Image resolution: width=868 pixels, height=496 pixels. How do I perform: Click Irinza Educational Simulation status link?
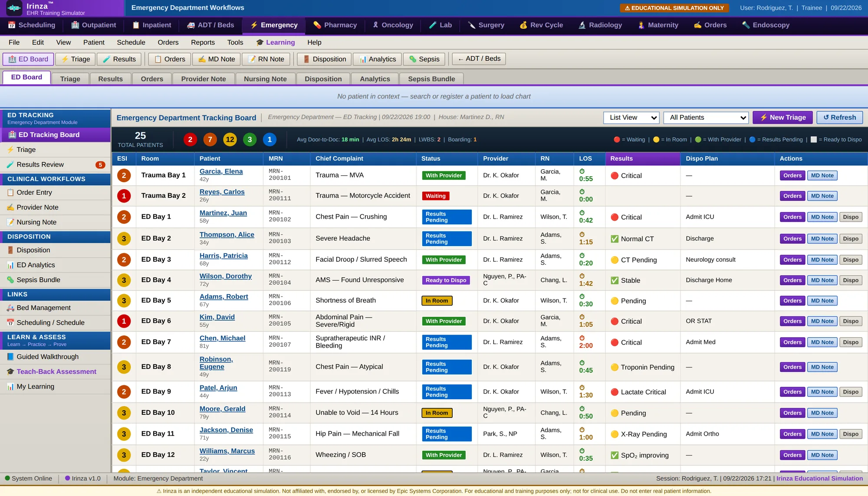pyautogui.click(x=819, y=479)
